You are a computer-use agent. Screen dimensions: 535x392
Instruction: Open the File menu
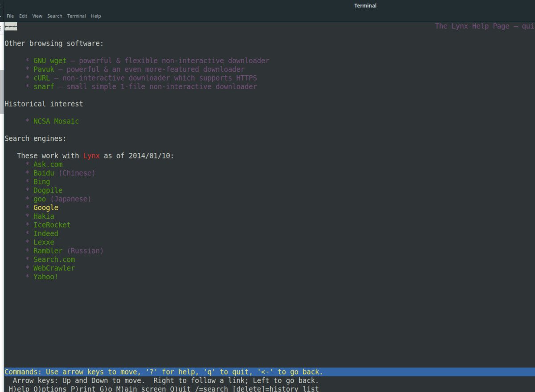click(x=10, y=16)
